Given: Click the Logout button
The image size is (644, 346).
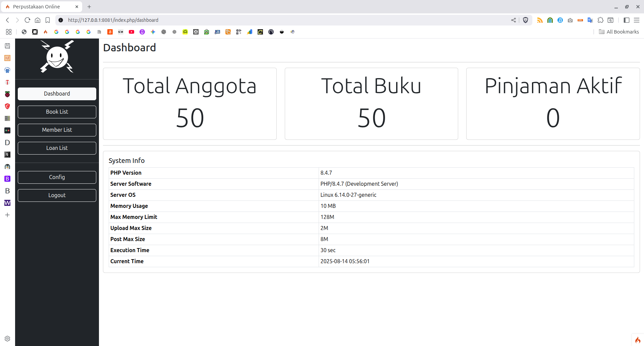Looking at the screenshot, I should [57, 195].
